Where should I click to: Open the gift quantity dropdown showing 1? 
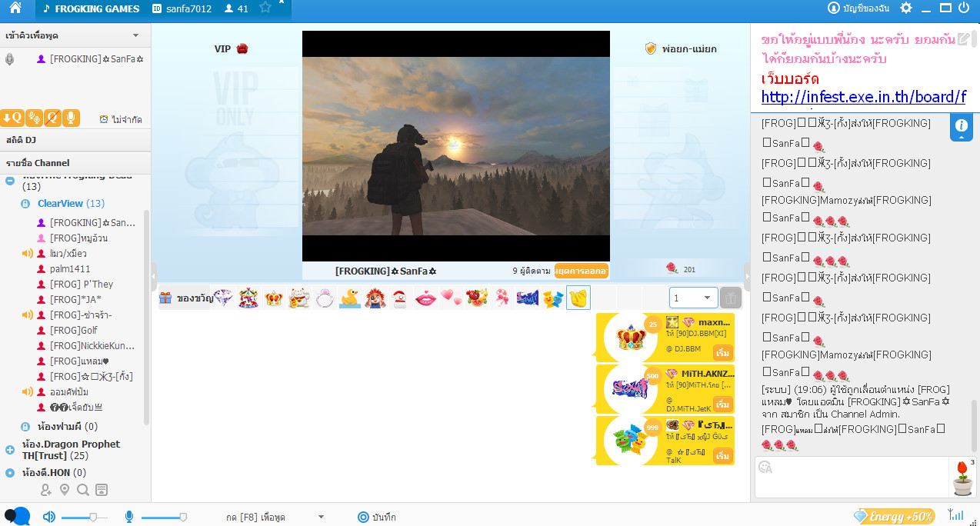(693, 298)
